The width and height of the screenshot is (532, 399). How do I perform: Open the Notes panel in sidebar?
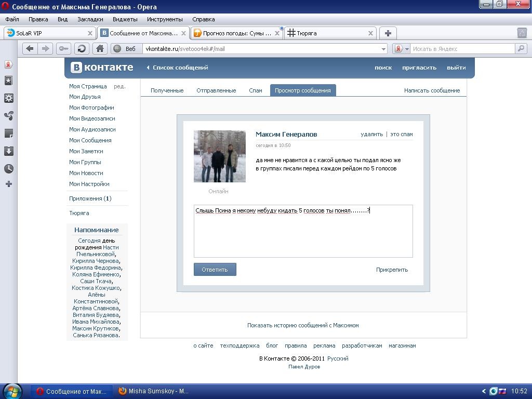point(8,134)
